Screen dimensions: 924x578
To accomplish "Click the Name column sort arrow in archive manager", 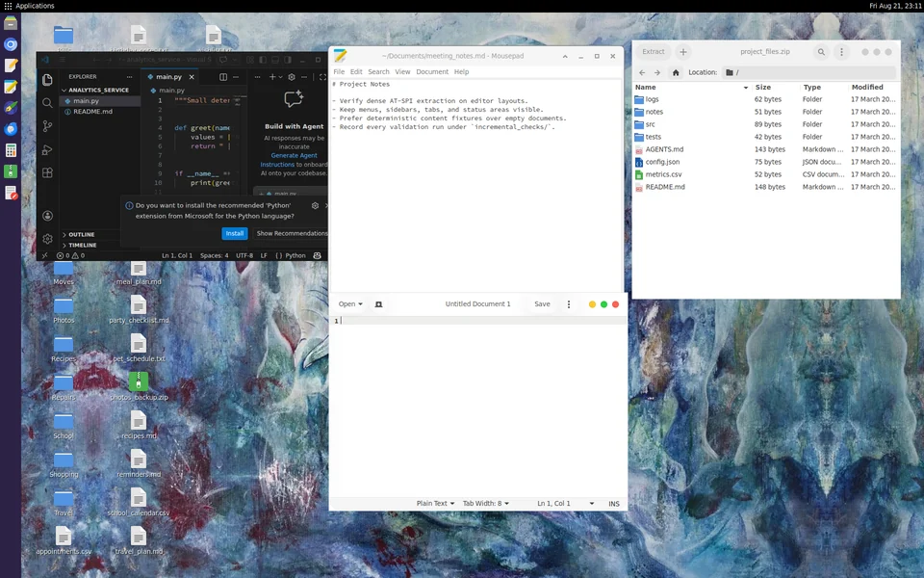I will (745, 88).
